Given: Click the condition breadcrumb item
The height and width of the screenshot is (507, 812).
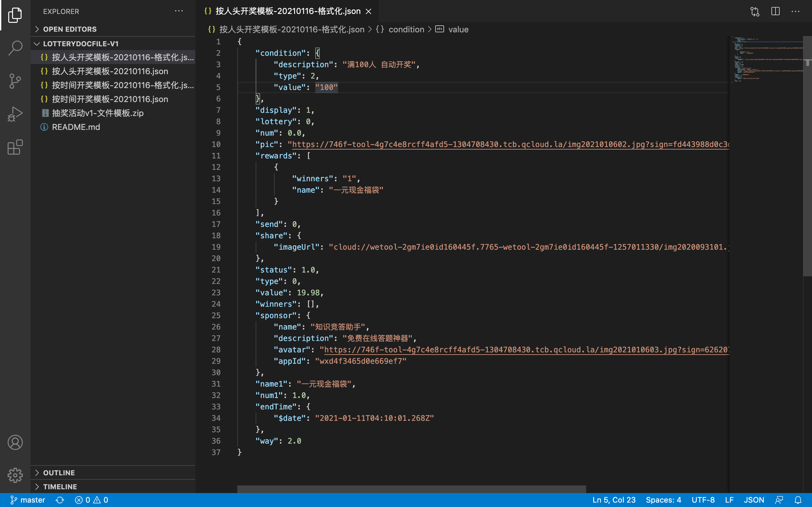Looking at the screenshot, I should point(406,29).
